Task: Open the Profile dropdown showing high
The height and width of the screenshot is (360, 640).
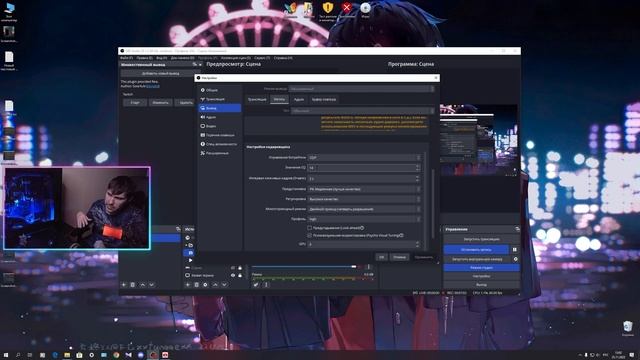Action: pyautogui.click(x=364, y=219)
